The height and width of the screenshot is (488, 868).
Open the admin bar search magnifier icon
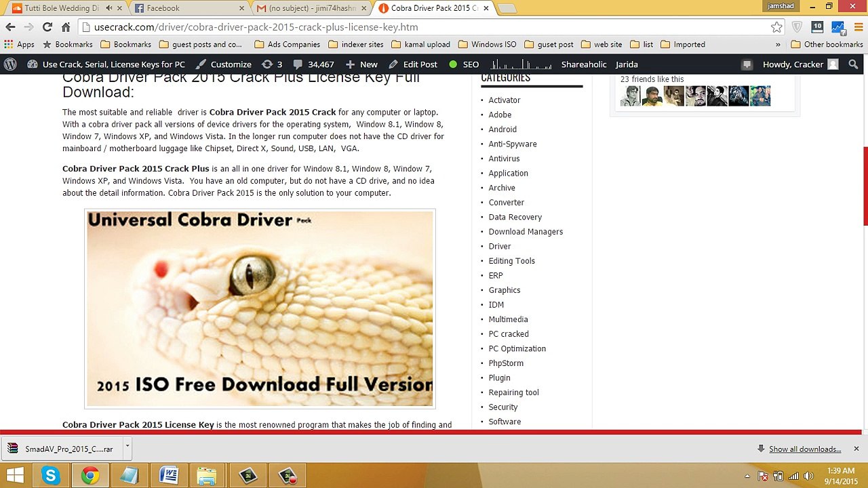[853, 64]
